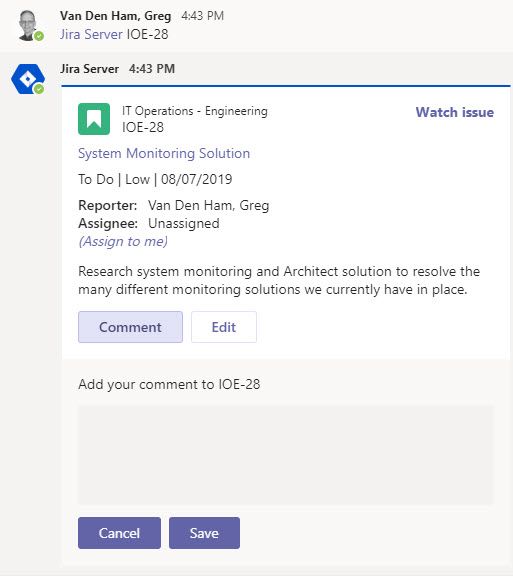Click the sender name Van Den Ham, Greg

point(116,16)
